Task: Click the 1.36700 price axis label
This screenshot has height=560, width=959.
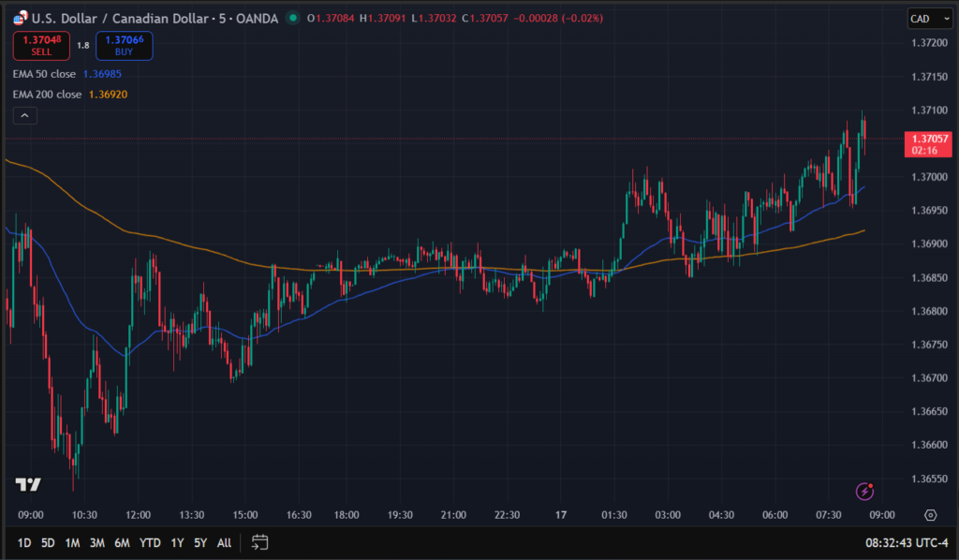Action: pos(929,378)
